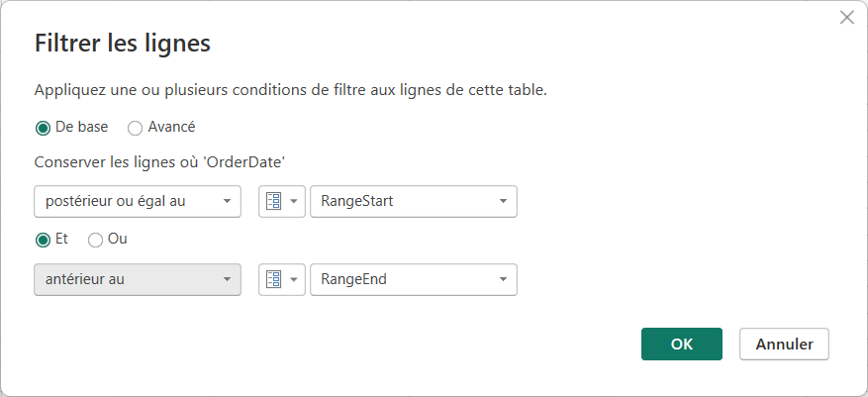The width and height of the screenshot is (868, 397).
Task: Confirm the filter with OK
Action: 681,345
